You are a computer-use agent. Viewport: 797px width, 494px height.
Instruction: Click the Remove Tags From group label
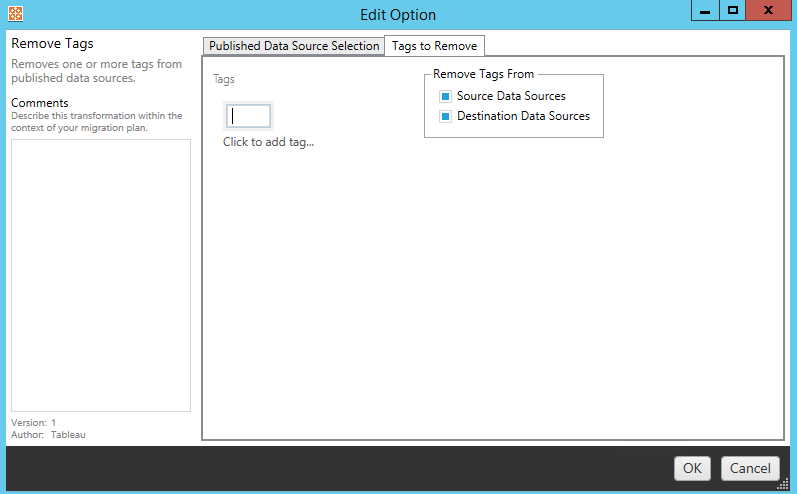[483, 74]
